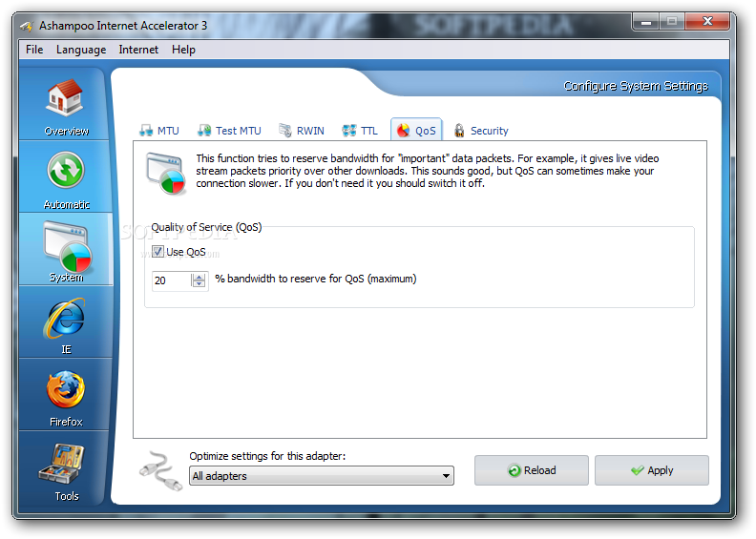The height and width of the screenshot is (539, 756).
Task: Click the bandwidth reserve value field showing 20
Action: (172, 280)
